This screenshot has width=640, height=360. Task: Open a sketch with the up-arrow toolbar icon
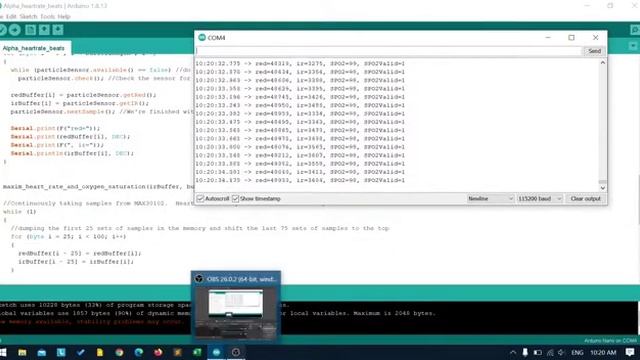click(x=44, y=30)
